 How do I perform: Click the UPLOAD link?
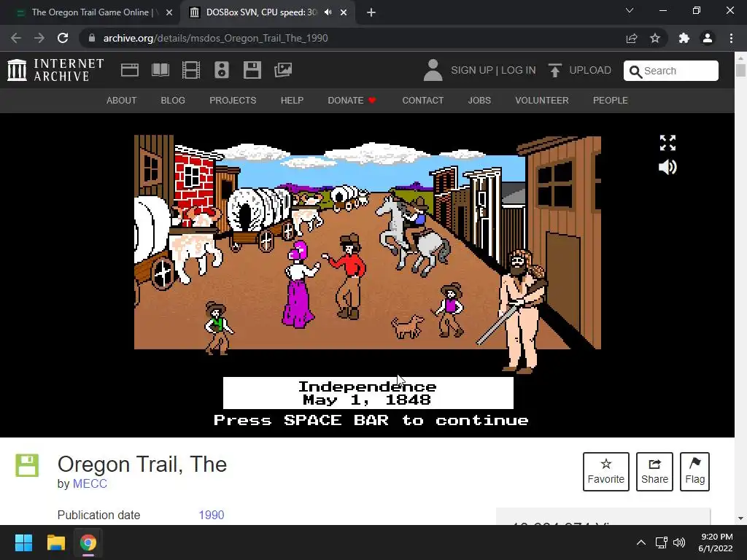pyautogui.click(x=590, y=71)
